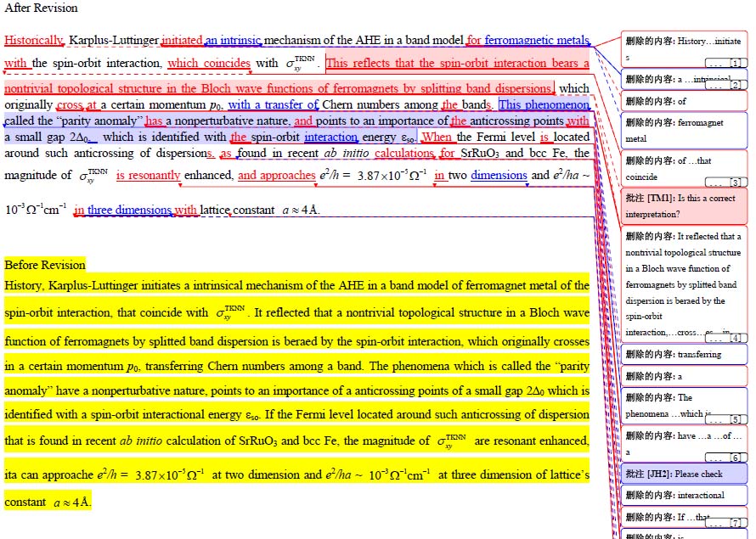756x539 pixels.
Task: Click the 'After Revision' heading
Action: pos(41,8)
